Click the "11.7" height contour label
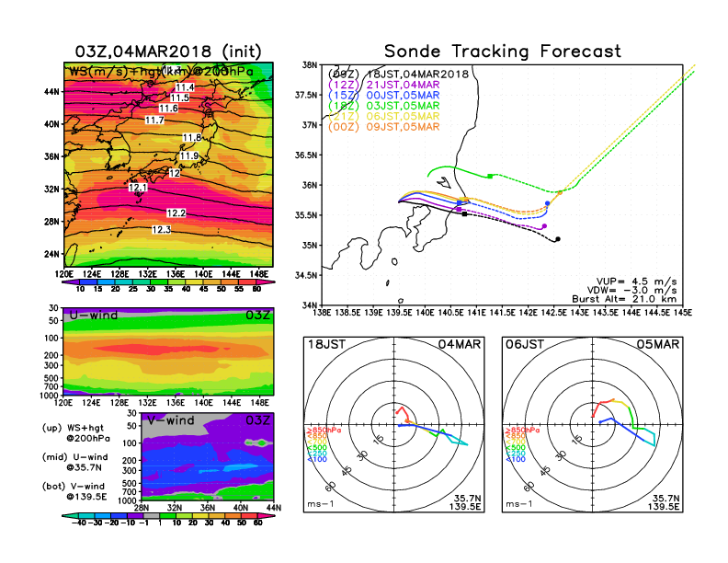This screenshot has width=728, height=563. 154,121
